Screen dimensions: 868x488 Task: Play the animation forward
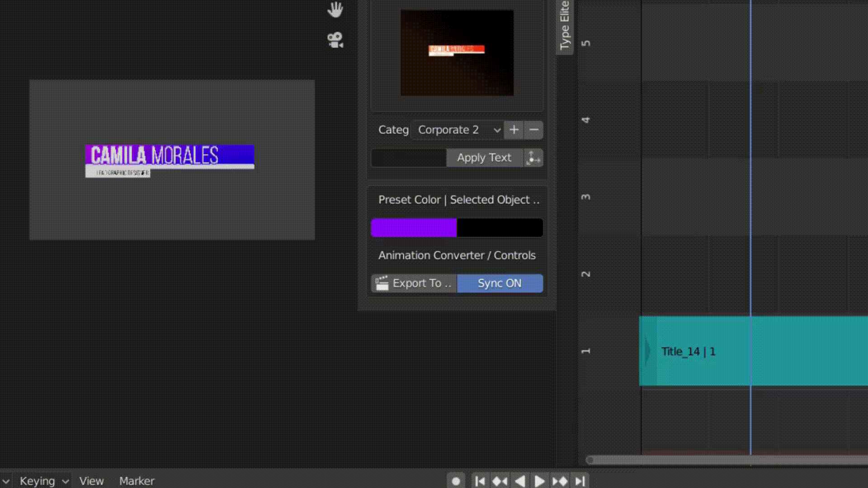pyautogui.click(x=539, y=481)
